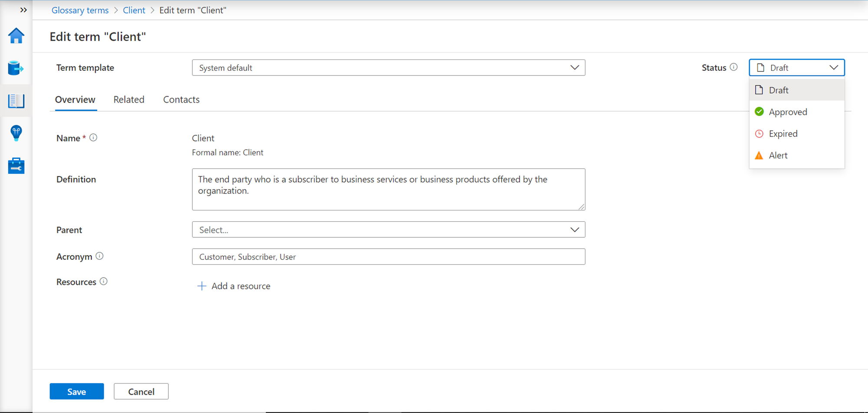Click the Status info icon
This screenshot has width=868, height=413.
point(733,67)
